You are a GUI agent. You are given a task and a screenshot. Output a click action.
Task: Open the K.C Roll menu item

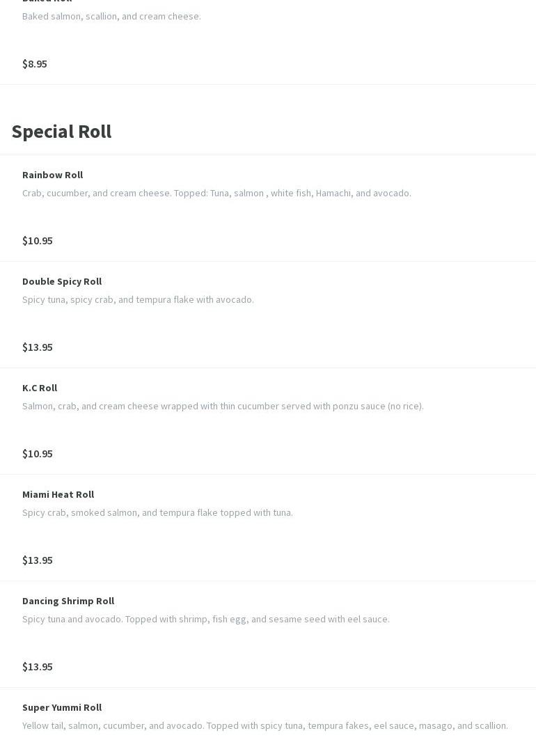pos(40,388)
